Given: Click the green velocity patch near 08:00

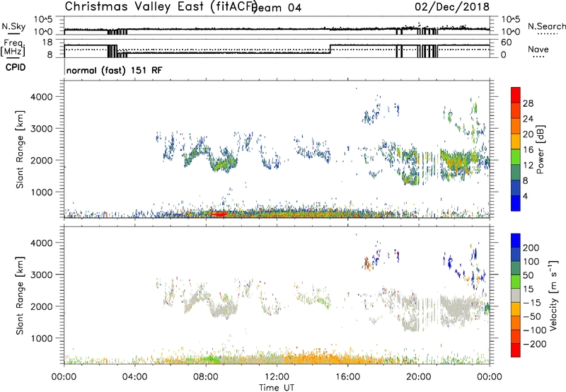Looking at the screenshot, I should pyautogui.click(x=210, y=359).
